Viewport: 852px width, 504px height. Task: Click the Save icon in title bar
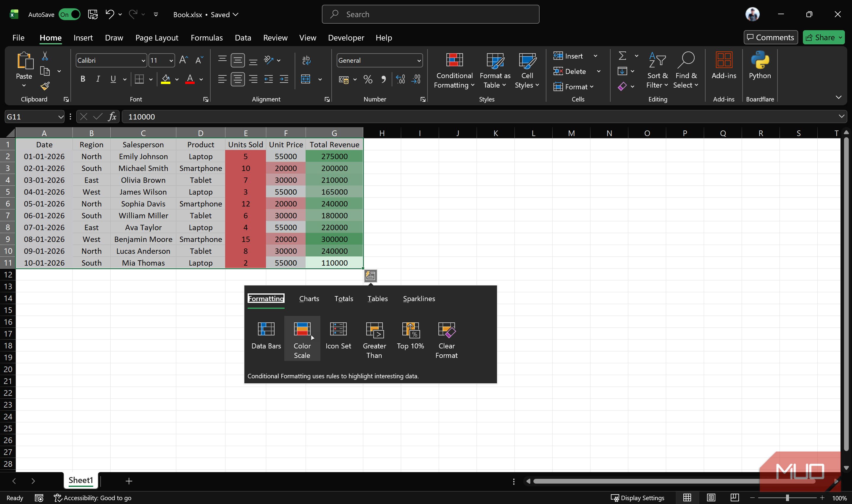tap(92, 14)
